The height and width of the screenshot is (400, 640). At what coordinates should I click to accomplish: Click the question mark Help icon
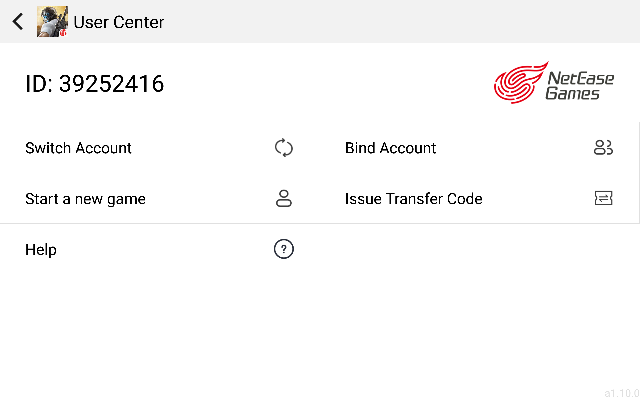pos(284,249)
